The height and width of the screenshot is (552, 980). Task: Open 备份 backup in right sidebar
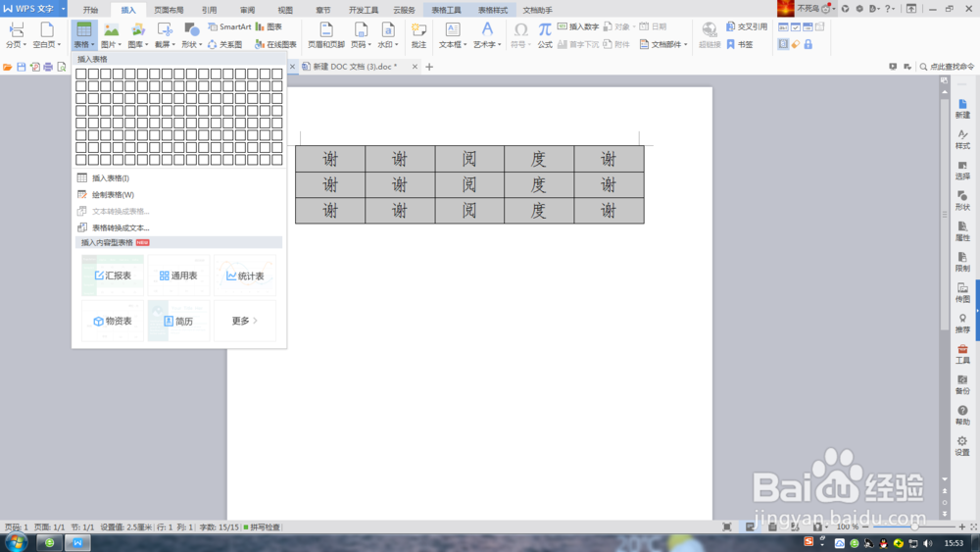(x=962, y=384)
